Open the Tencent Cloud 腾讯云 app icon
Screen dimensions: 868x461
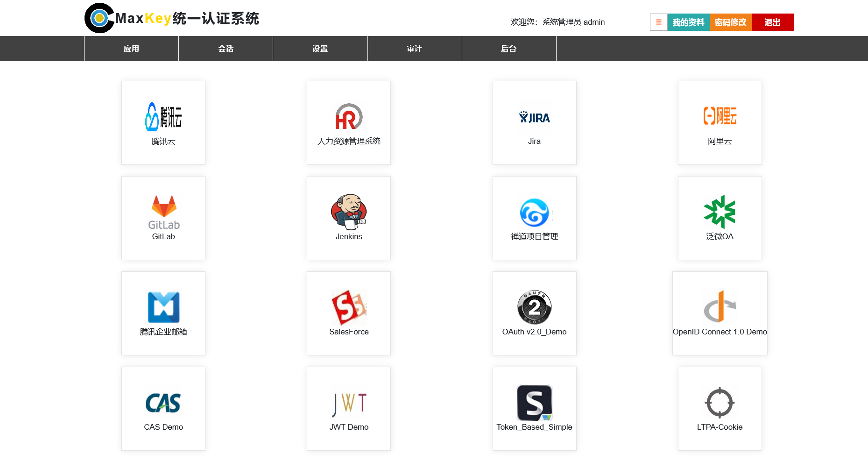click(163, 117)
